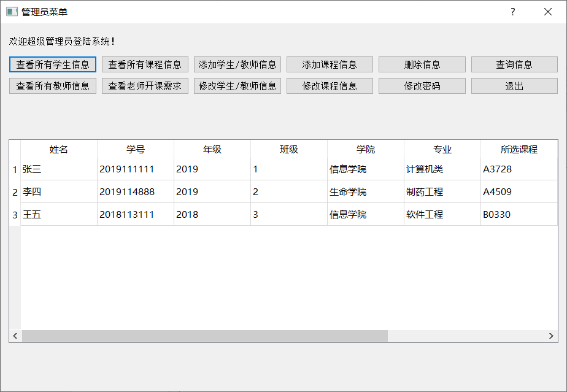567x392 pixels.
Task: Click the table's top-left corner button
Action: tap(15, 149)
